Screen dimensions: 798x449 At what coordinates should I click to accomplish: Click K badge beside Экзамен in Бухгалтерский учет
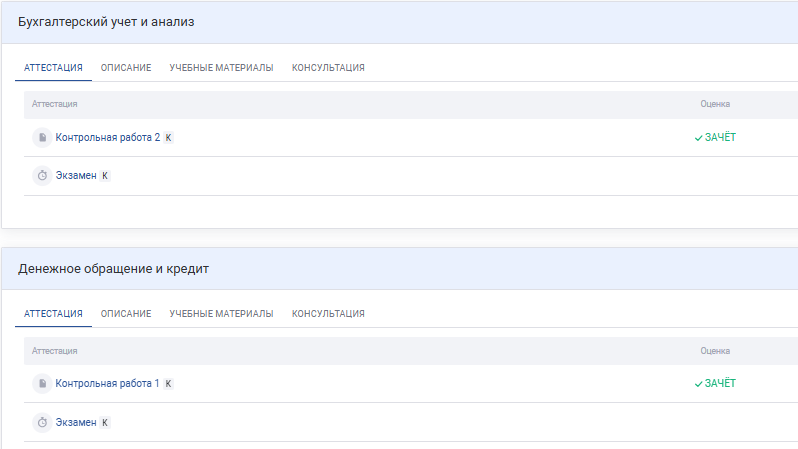pyautogui.click(x=105, y=176)
